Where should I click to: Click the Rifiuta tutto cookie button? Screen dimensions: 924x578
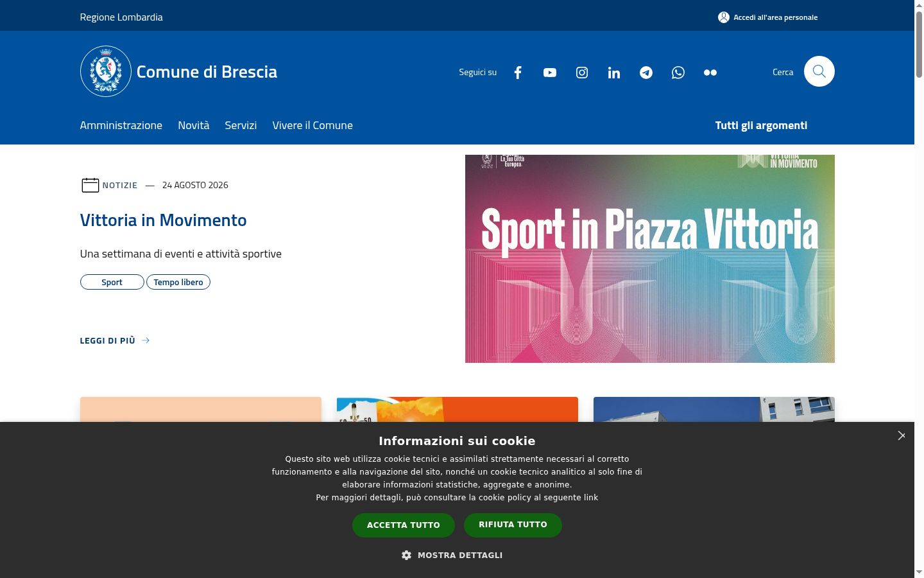[513, 525]
